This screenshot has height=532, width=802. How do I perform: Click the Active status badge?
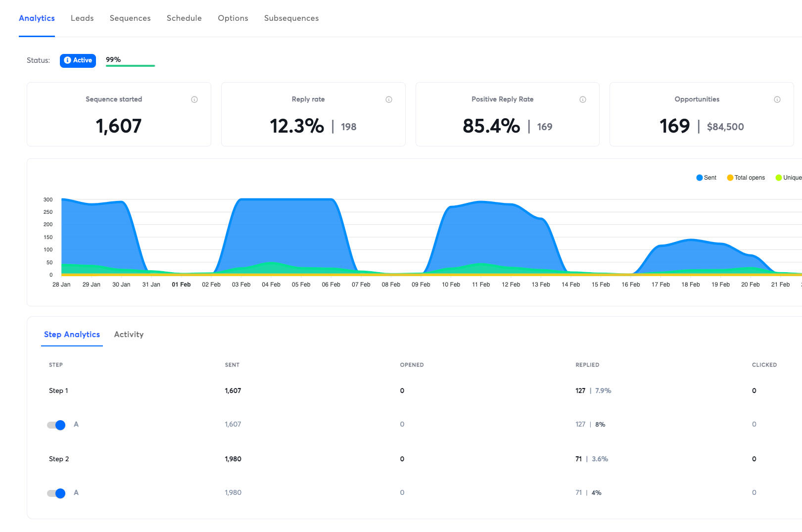point(78,60)
